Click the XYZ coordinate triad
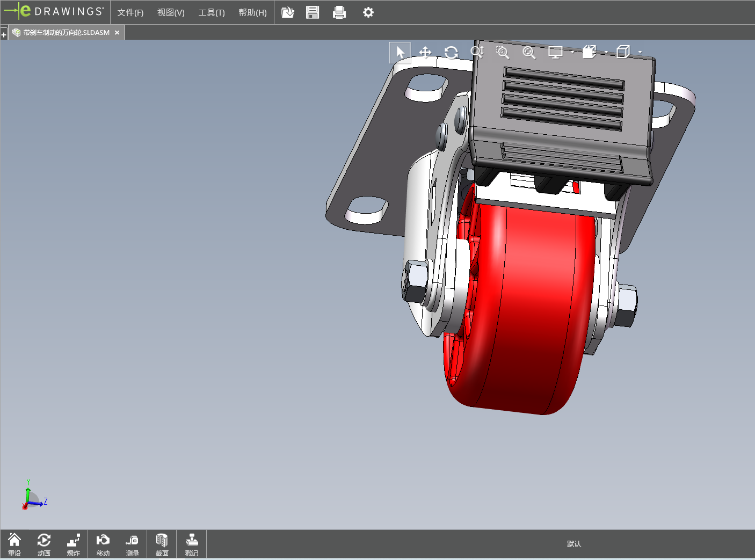The height and width of the screenshot is (560, 755). pyautogui.click(x=34, y=495)
